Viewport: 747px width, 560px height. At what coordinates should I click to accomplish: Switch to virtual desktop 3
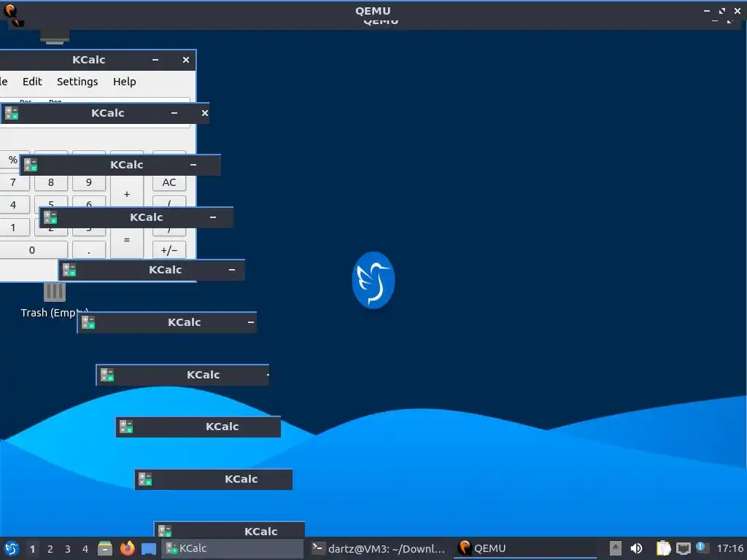click(68, 549)
